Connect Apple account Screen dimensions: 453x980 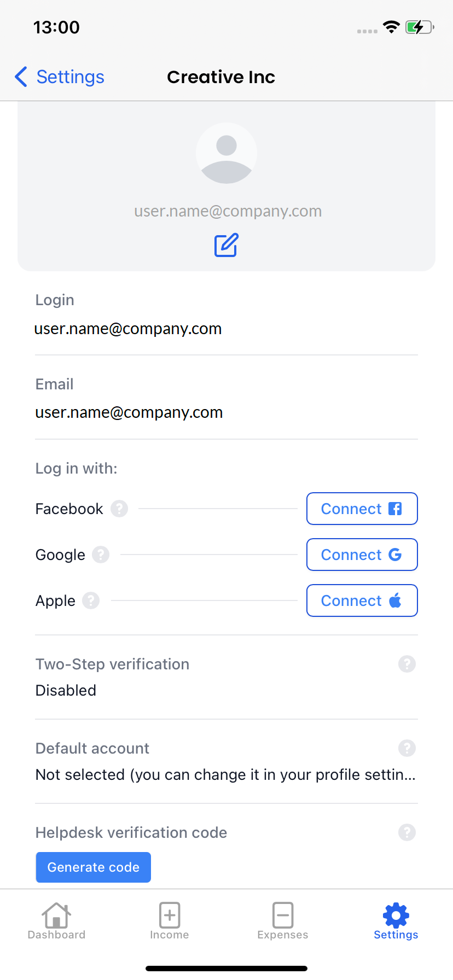click(x=362, y=600)
